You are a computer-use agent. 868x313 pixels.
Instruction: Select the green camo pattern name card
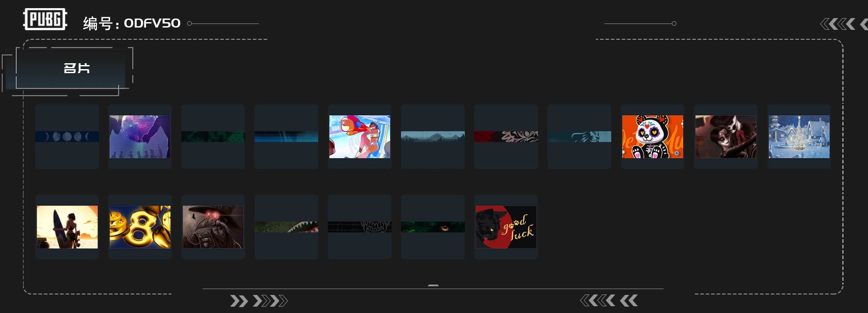coord(213,136)
